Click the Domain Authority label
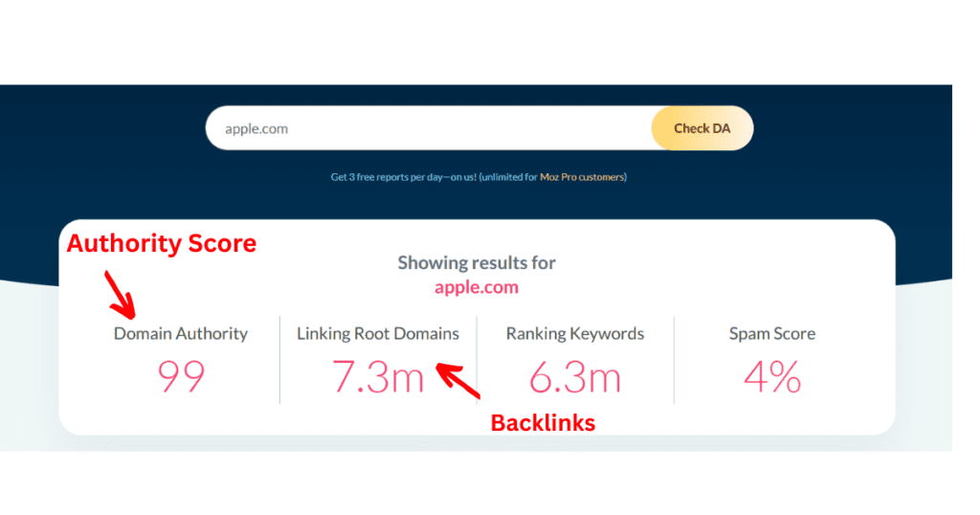 click(x=181, y=334)
